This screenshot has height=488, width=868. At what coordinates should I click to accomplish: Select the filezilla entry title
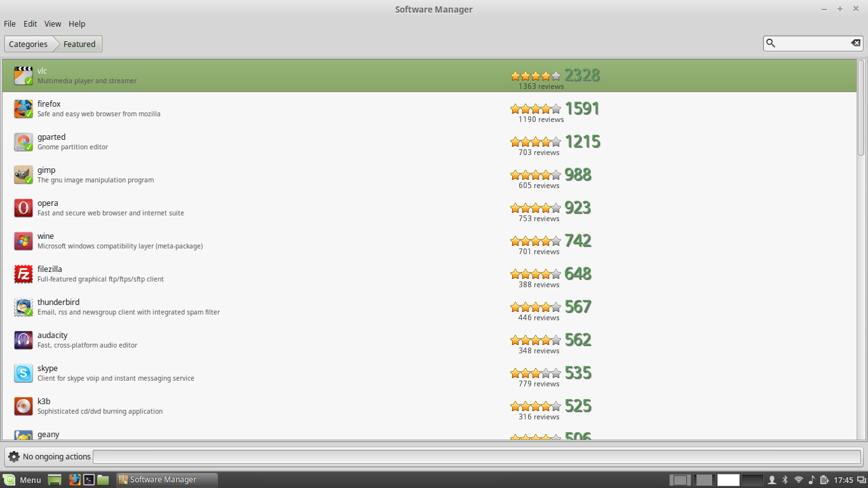[50, 269]
